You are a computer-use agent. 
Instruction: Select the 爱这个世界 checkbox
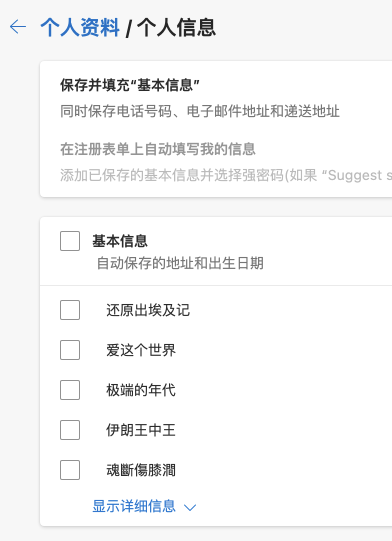(70, 350)
